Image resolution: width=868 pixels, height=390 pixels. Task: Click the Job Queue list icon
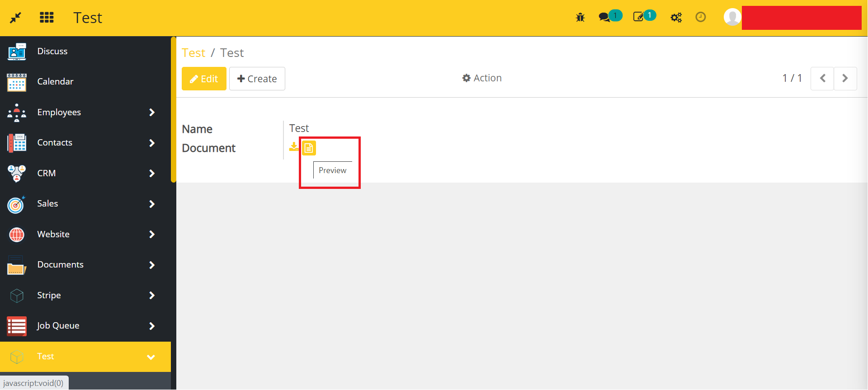tap(17, 326)
